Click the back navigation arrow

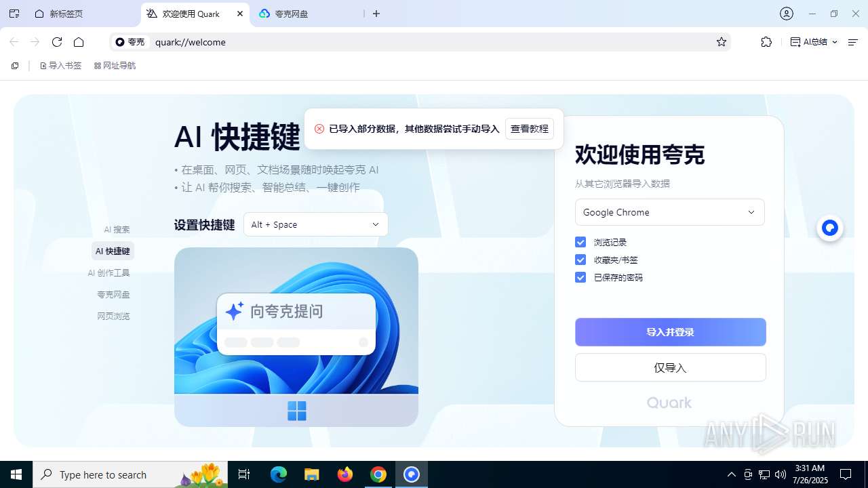(x=14, y=42)
